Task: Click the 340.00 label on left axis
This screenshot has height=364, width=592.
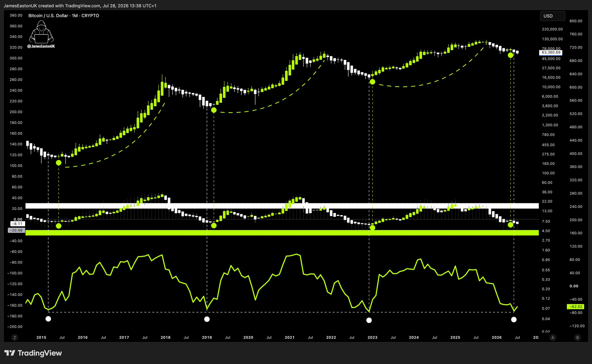Action: [16, 37]
